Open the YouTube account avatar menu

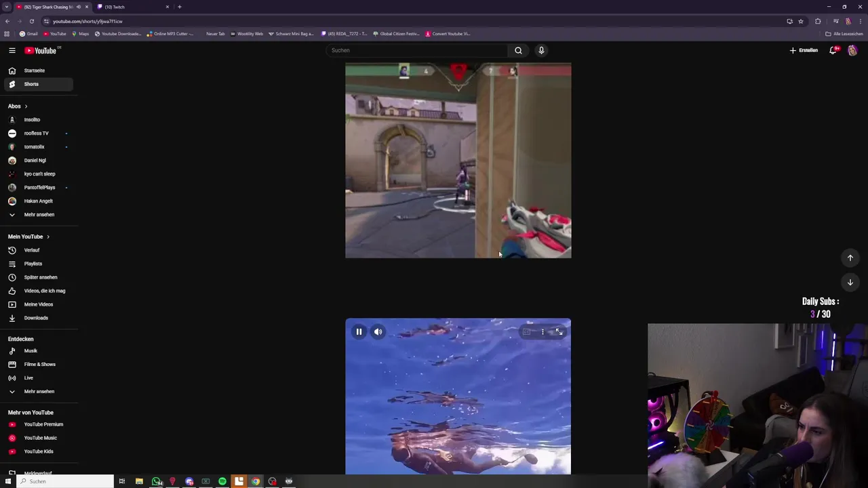(852, 50)
